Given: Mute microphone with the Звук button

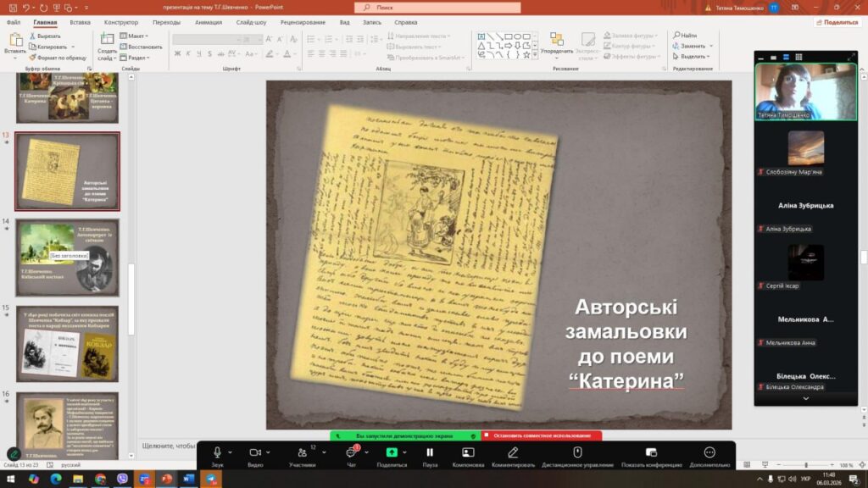Looking at the screenshot, I should 217,453.
